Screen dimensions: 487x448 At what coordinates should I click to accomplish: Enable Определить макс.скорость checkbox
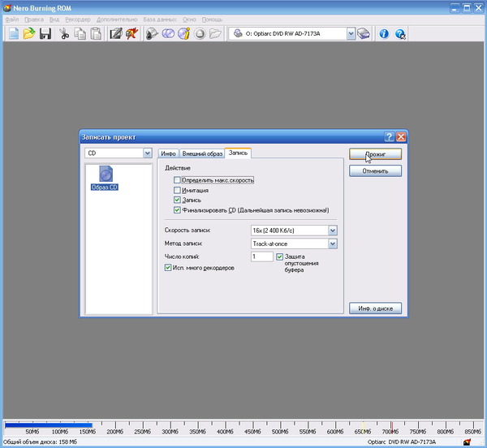tap(177, 180)
